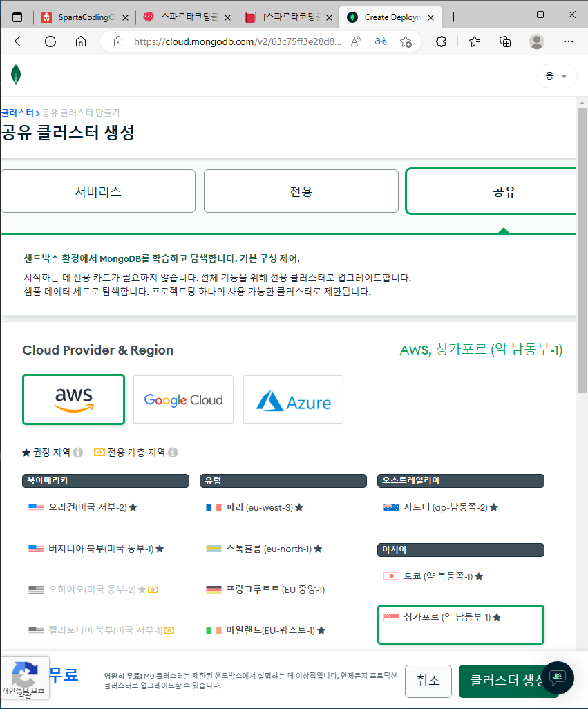Click the 아시아 region group header
Screen dimensions: 588x709
click(461, 550)
